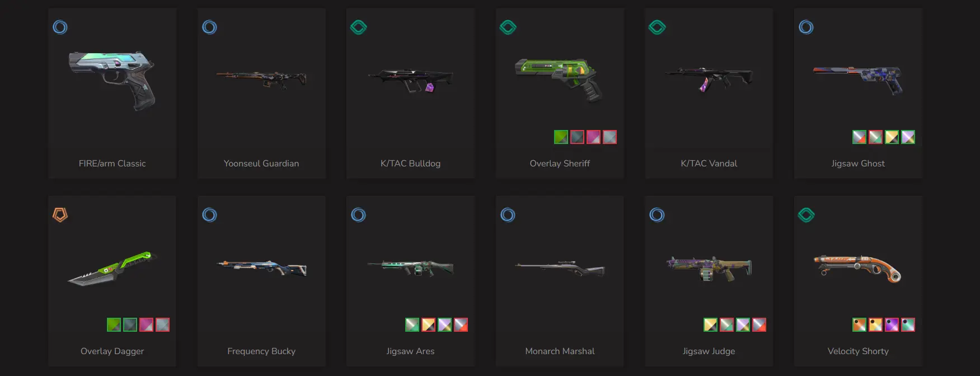The width and height of the screenshot is (980, 376).
Task: Click the FIRE/arm Classic rarity tier icon
Action: click(x=60, y=27)
